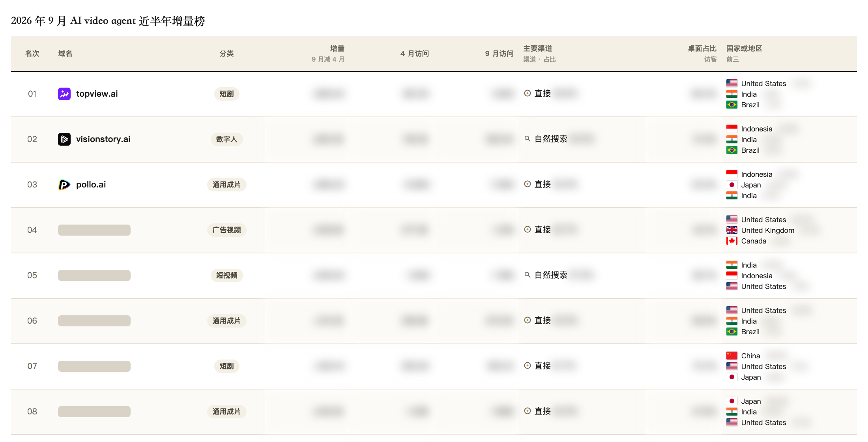
Task: Sort by the 9 月访问 column header
Action: pos(499,54)
